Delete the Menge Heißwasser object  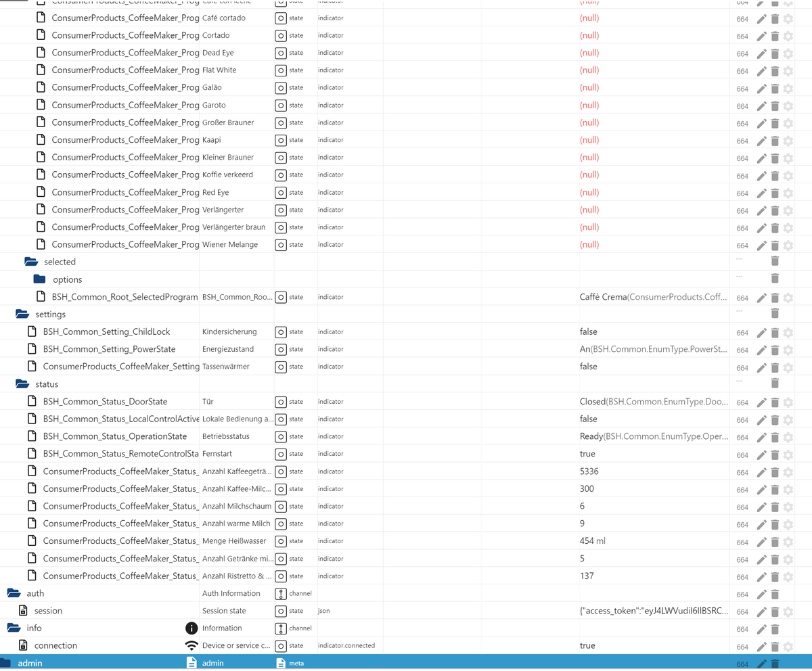tap(775, 542)
